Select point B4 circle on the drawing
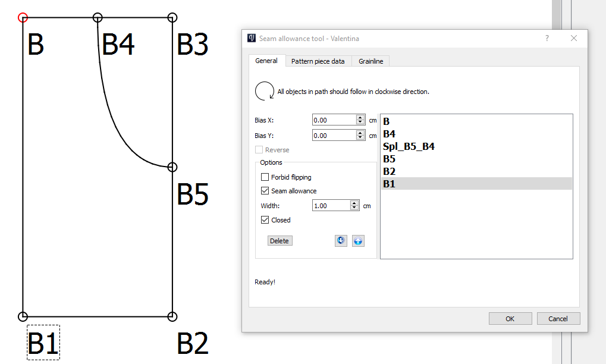This screenshot has height=364, width=606. pos(98,18)
